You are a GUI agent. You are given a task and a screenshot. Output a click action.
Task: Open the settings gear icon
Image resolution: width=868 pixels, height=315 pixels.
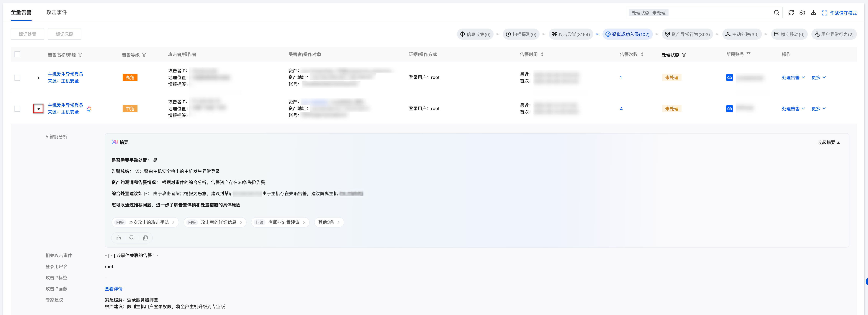point(802,13)
